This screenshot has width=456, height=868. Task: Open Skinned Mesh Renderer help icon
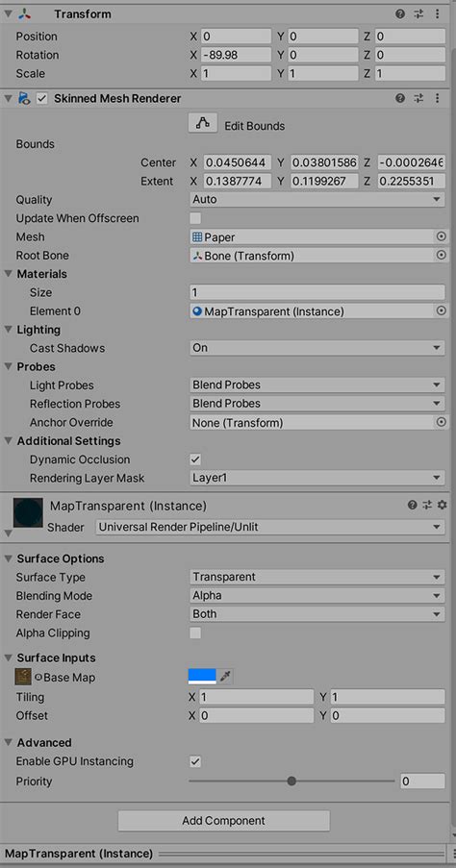tap(400, 99)
